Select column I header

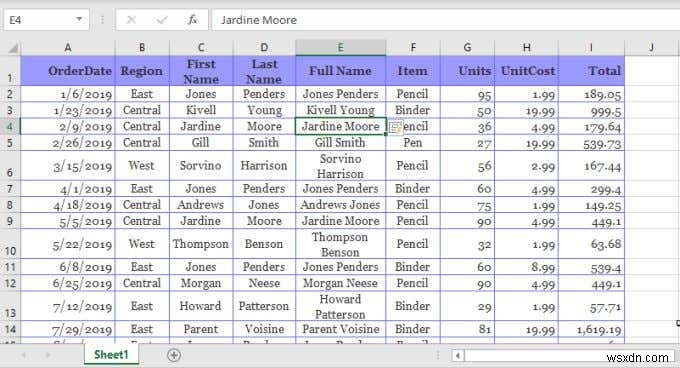591,48
